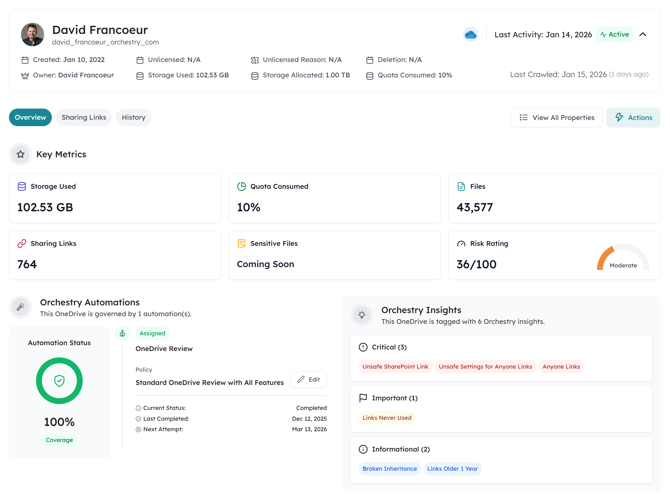Select the Overview tab

click(30, 118)
